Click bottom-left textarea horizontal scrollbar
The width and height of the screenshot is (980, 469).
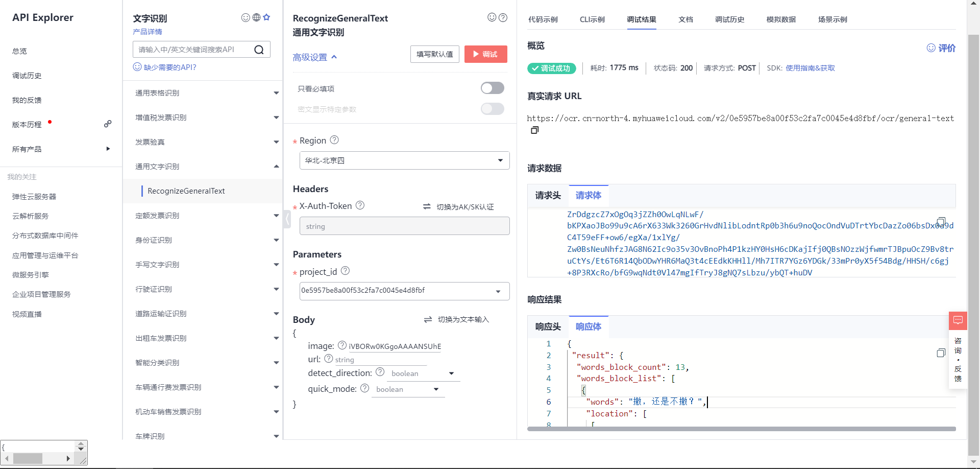click(28, 458)
